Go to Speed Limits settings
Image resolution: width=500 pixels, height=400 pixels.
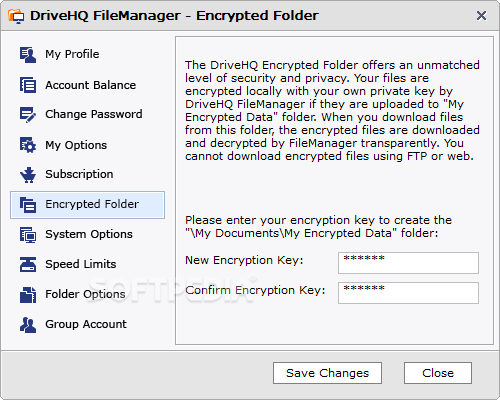[81, 264]
